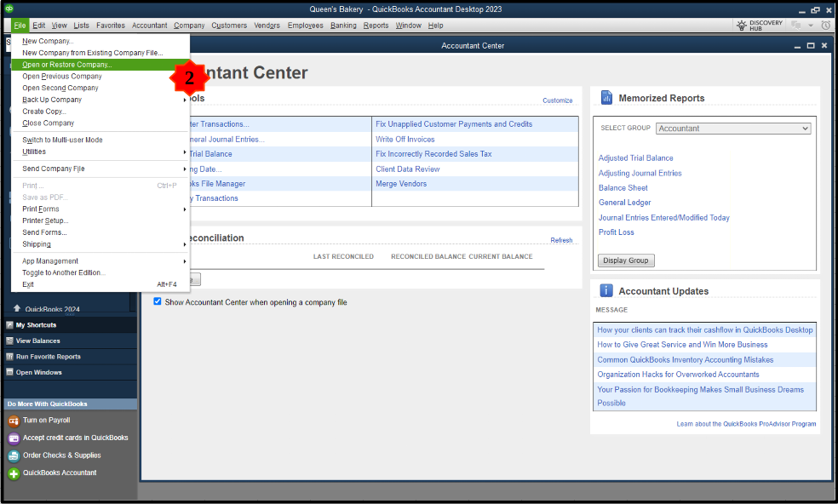Click the My Shortcuts icon
The height and width of the screenshot is (504, 838).
coord(9,325)
